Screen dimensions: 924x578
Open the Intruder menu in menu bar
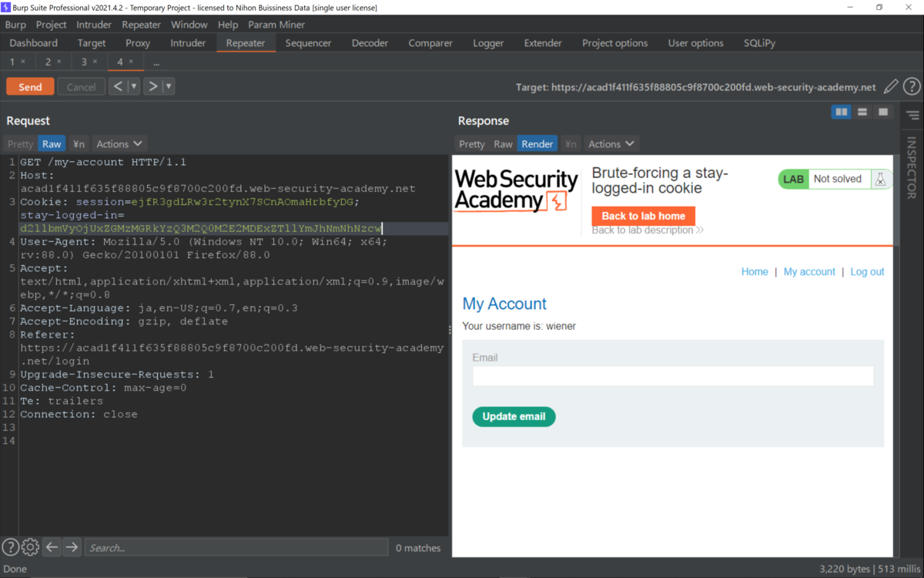(94, 25)
